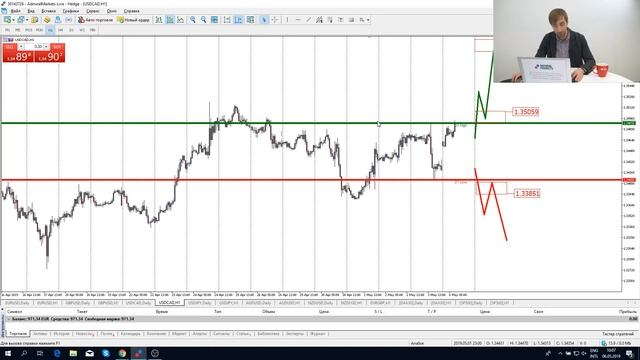Toggle chart shift from right border
The image size is (640, 360).
[x=238, y=20]
